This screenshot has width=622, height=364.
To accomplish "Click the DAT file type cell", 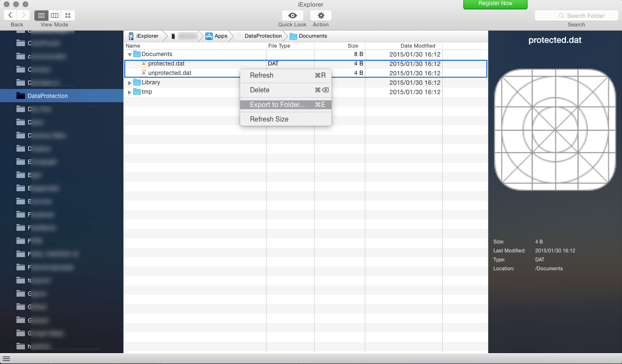I will (x=273, y=64).
